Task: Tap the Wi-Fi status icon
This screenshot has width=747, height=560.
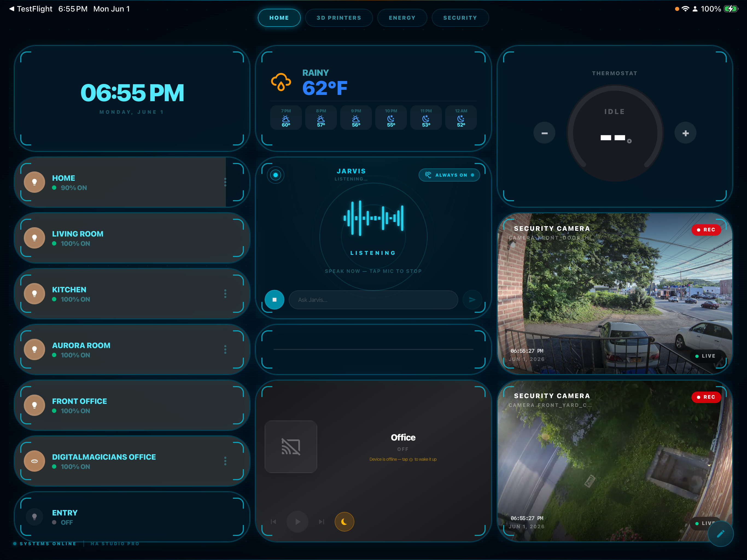Action: tap(685, 9)
